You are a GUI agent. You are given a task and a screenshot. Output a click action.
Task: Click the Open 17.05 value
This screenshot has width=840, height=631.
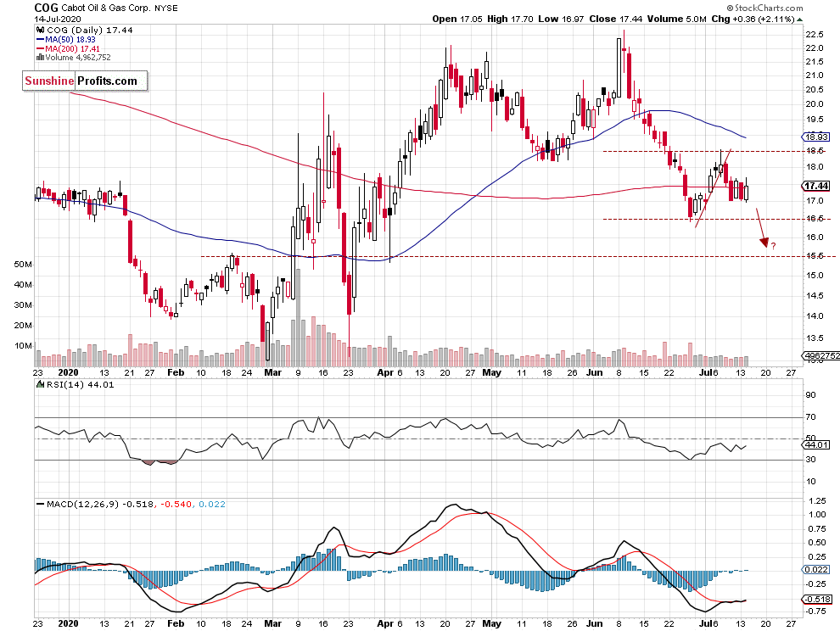(x=457, y=19)
